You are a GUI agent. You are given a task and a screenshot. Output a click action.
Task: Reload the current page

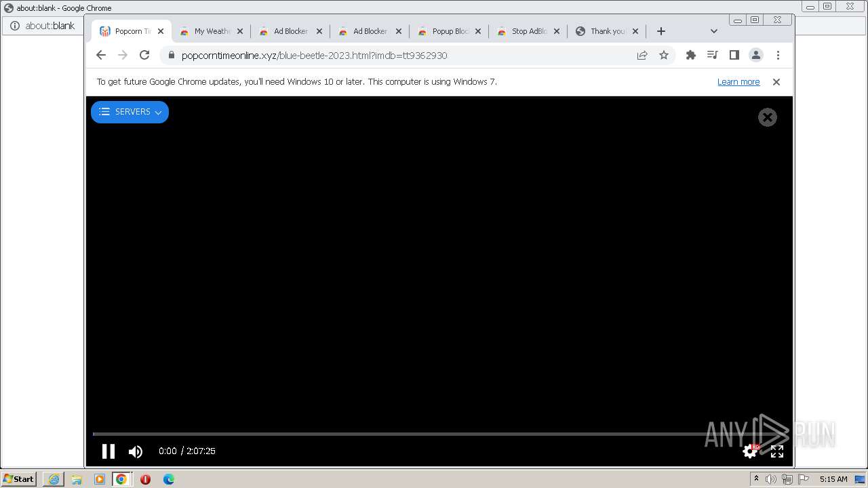pos(144,56)
